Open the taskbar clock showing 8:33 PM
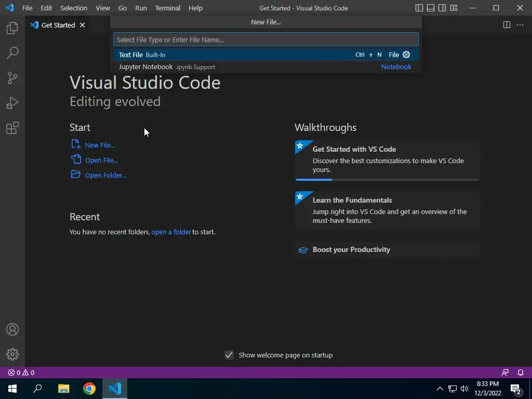 [487, 389]
